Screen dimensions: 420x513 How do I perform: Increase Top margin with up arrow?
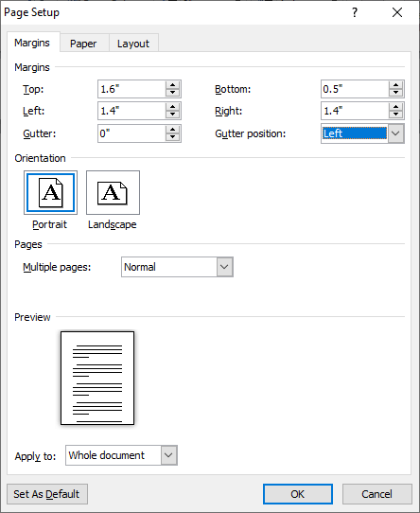coord(173,85)
